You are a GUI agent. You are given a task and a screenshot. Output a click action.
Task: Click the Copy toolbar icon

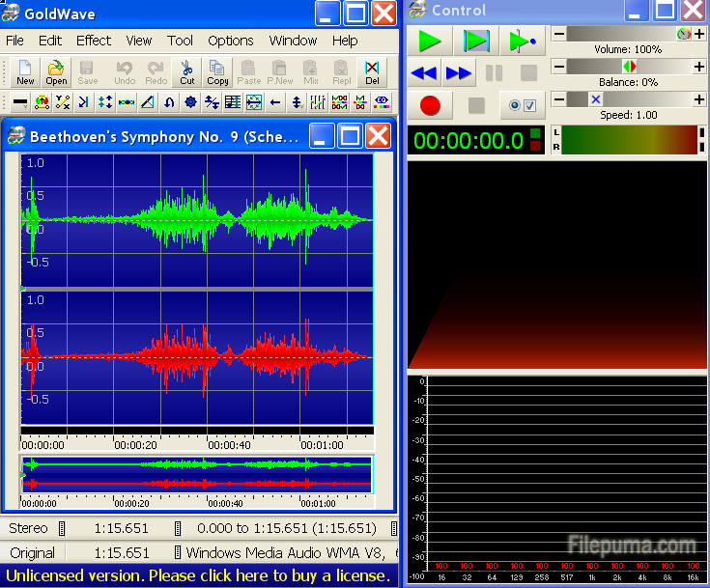tap(217, 72)
